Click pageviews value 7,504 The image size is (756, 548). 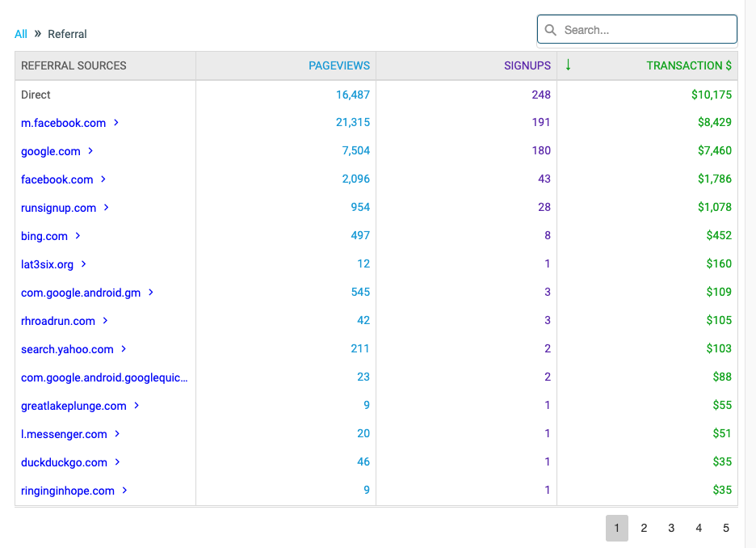tap(356, 150)
